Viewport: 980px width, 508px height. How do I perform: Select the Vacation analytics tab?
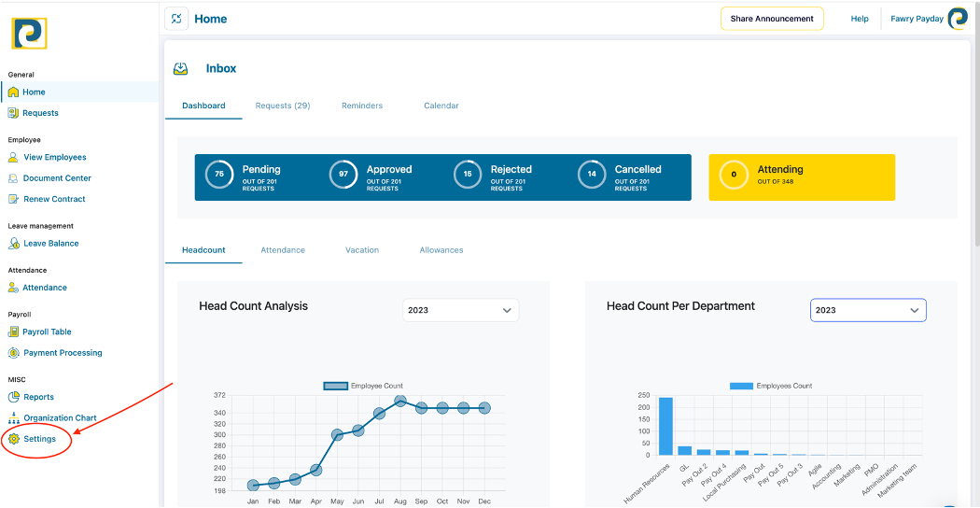tap(362, 250)
